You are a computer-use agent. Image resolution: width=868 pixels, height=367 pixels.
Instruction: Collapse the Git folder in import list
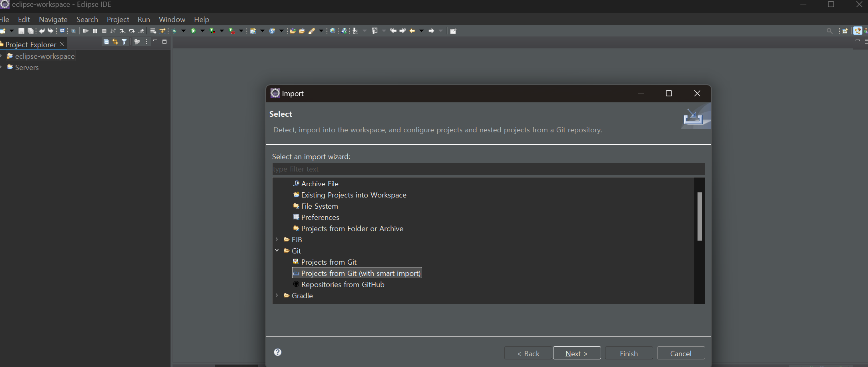(277, 251)
